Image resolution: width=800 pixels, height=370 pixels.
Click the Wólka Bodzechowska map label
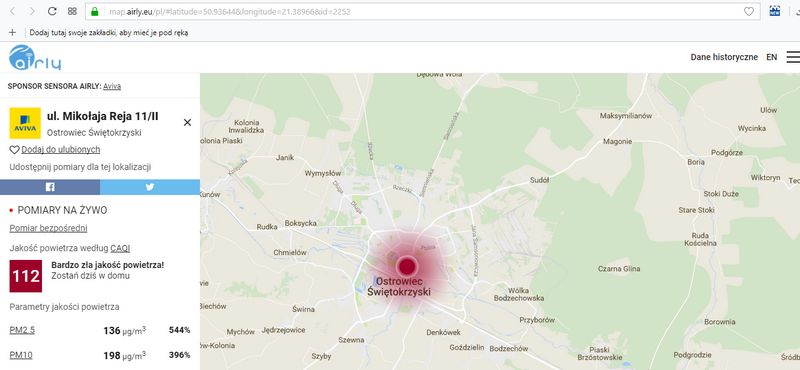click(518, 293)
